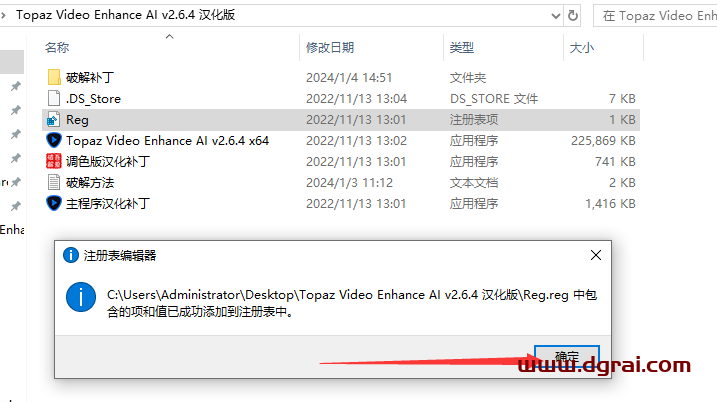Image resolution: width=717 pixels, height=402 pixels.
Task: Select the .DS_Store file icon
Action: (x=54, y=98)
